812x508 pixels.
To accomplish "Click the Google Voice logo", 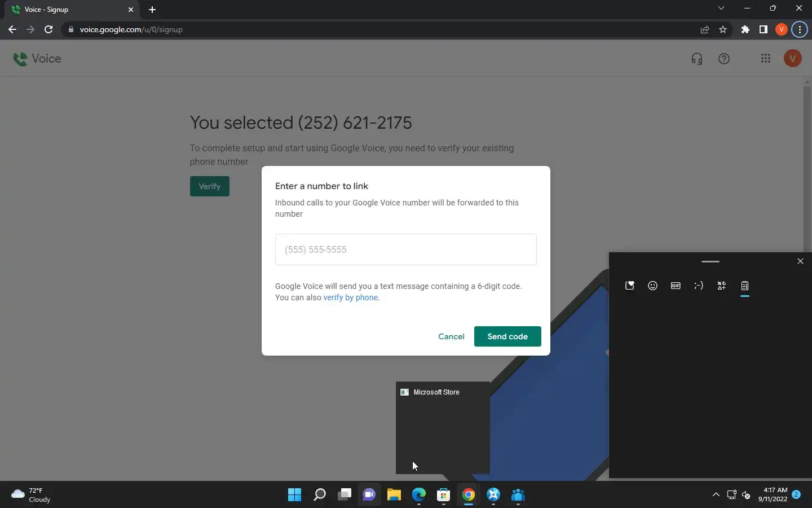I will (x=37, y=59).
